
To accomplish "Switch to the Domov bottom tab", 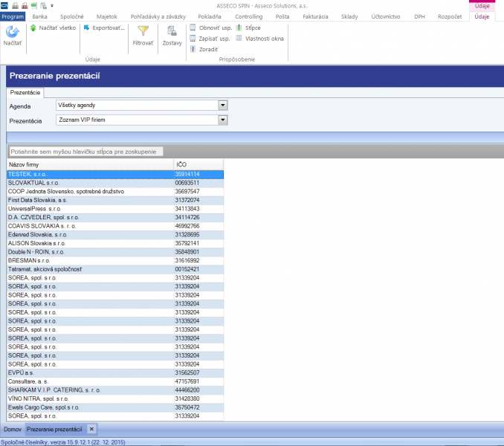I will click(13, 430).
